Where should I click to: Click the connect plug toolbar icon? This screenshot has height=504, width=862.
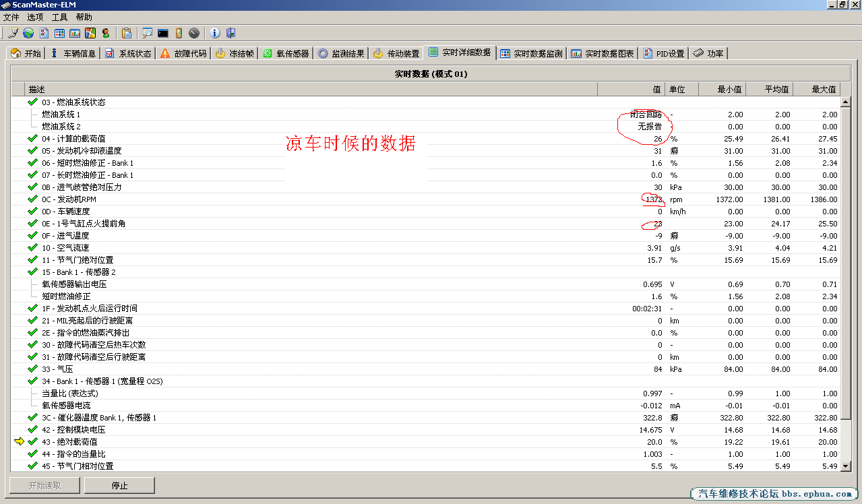pyautogui.click(x=13, y=33)
